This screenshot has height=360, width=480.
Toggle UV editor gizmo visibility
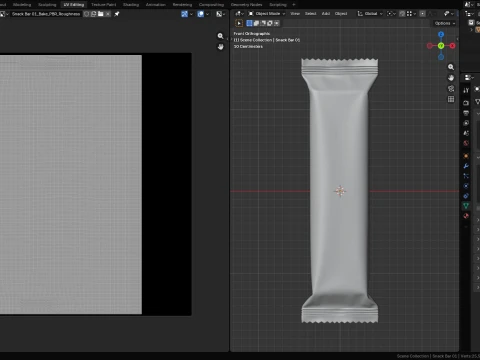click(184, 14)
